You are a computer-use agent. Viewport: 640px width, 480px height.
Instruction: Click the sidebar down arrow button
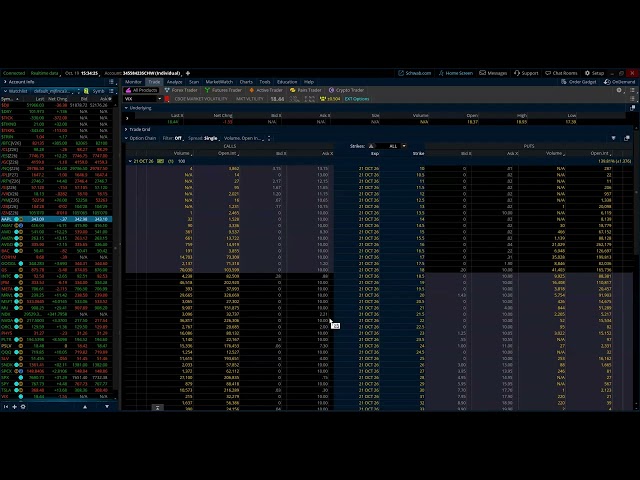(107, 407)
